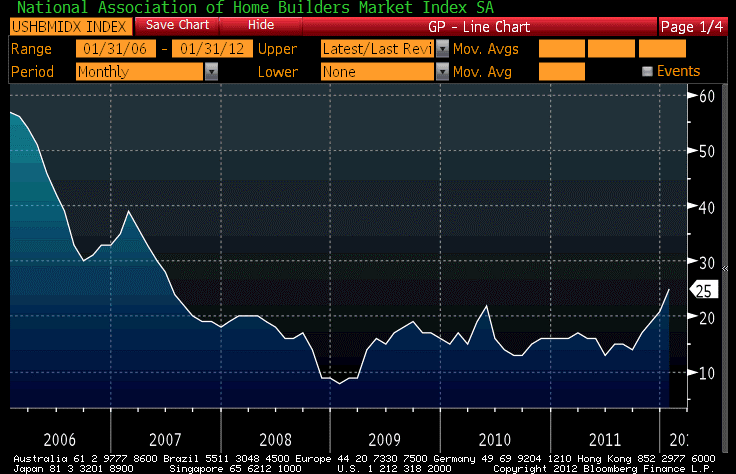Click the 2011 year axis label
The width and height of the screenshot is (736, 474).
tap(605, 440)
